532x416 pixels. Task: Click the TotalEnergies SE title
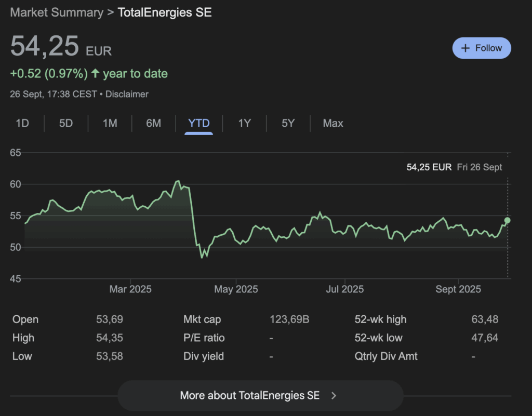(165, 12)
